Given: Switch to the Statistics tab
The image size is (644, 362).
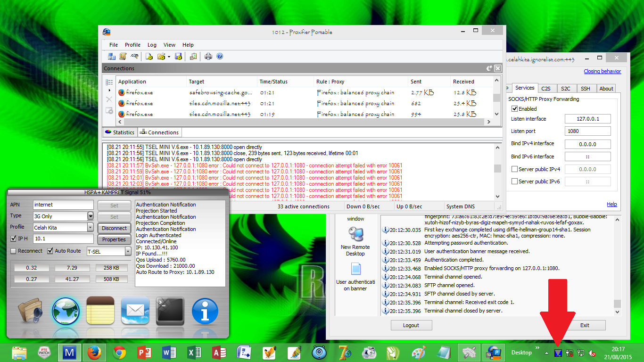Looking at the screenshot, I should pos(120,132).
